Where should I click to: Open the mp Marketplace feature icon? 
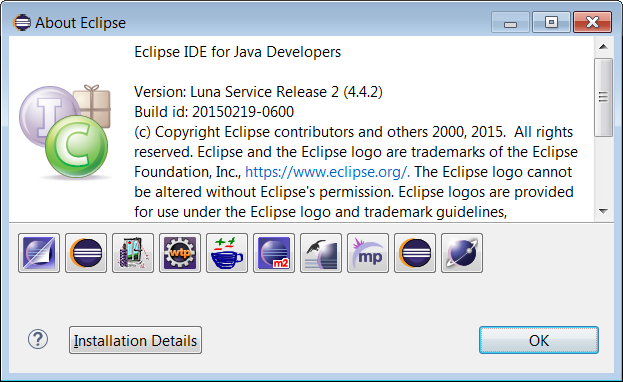coord(368,253)
